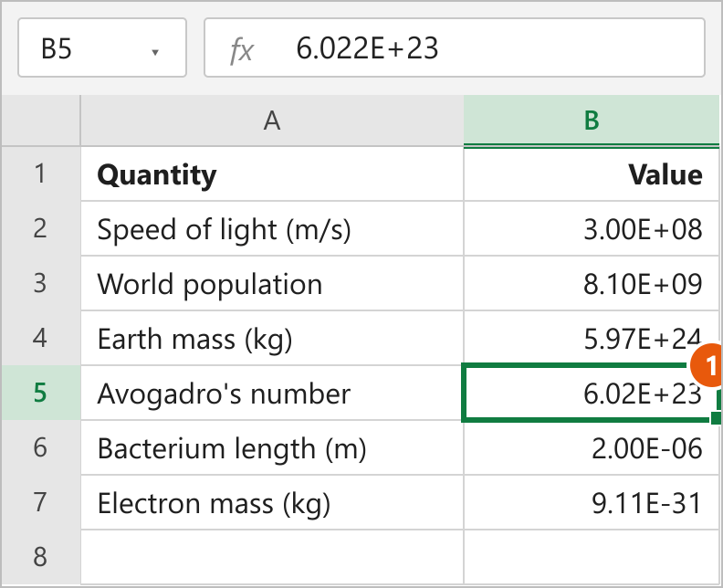
Task: Select column A header
Action: (x=272, y=121)
